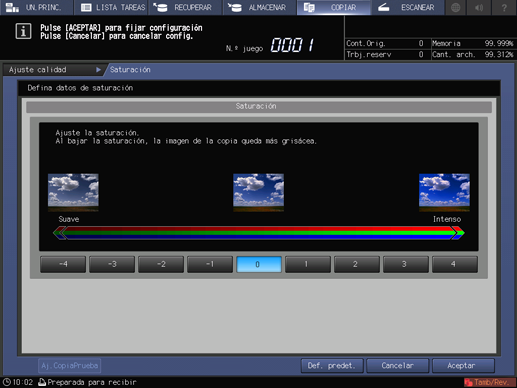Click the information icon beside the message

[23, 31]
